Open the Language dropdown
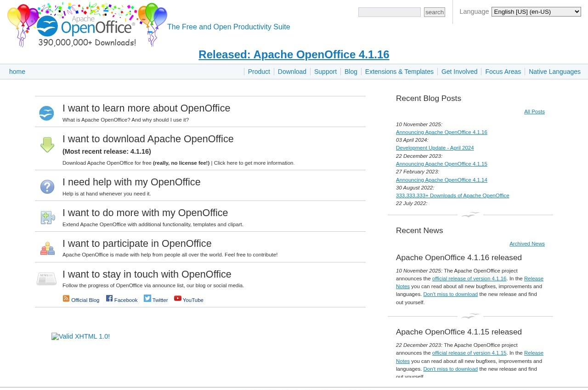 tap(536, 12)
